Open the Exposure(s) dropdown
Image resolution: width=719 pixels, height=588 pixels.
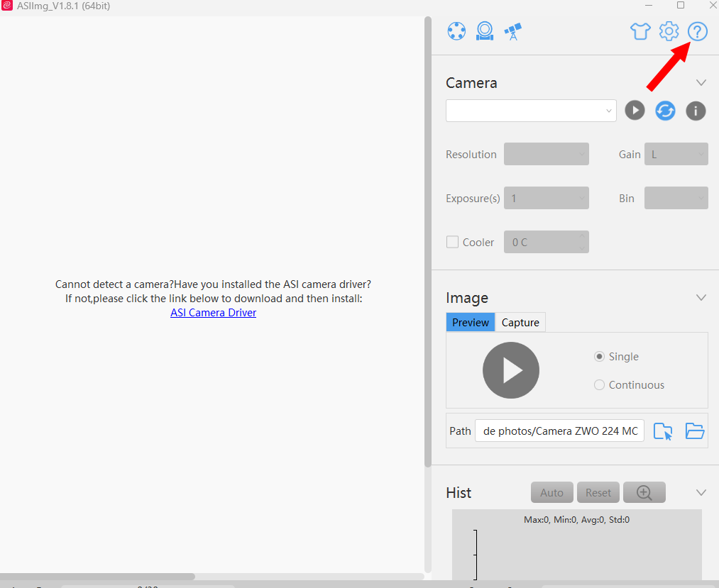point(546,198)
